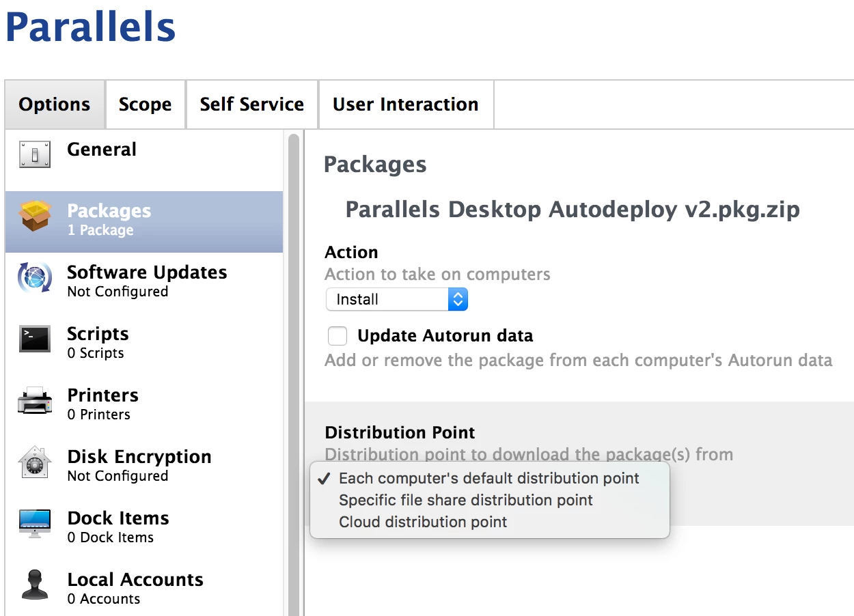Click the Printers printer icon

pos(34,401)
